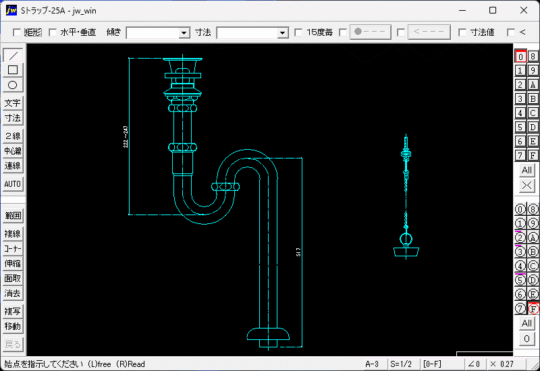Click the S=1/2 scale indicator
540x371 pixels.
(401, 364)
